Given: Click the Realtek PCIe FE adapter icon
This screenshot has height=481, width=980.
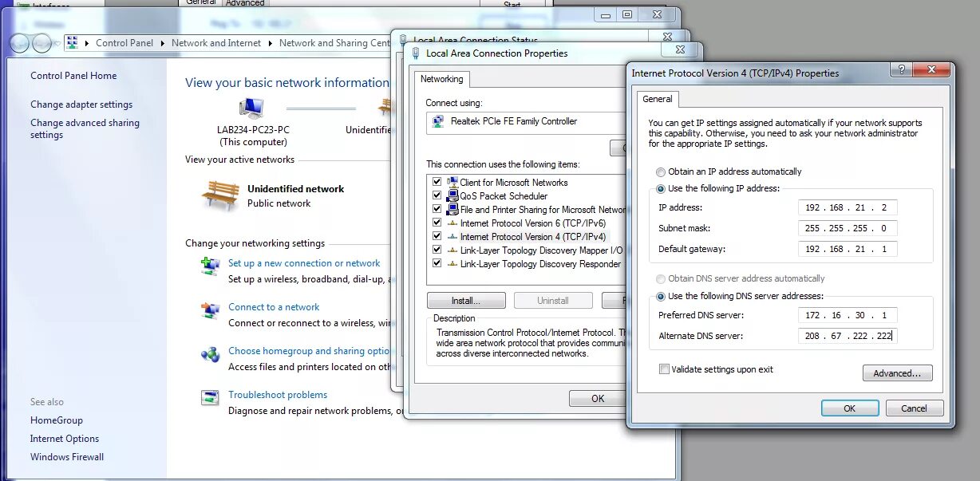Looking at the screenshot, I should (x=438, y=121).
